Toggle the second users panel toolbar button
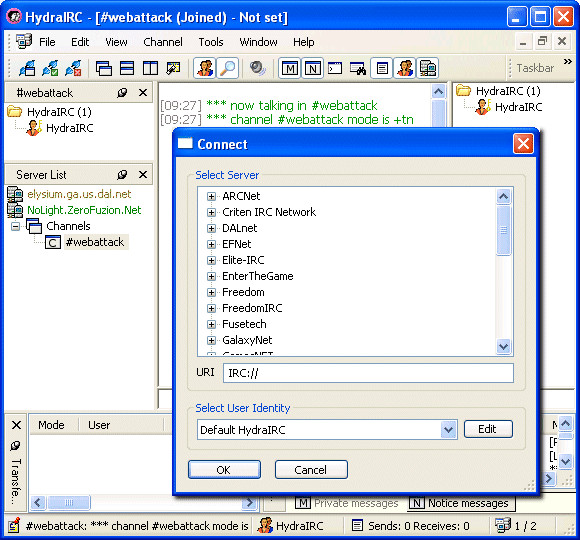The image size is (580, 540). 405,68
